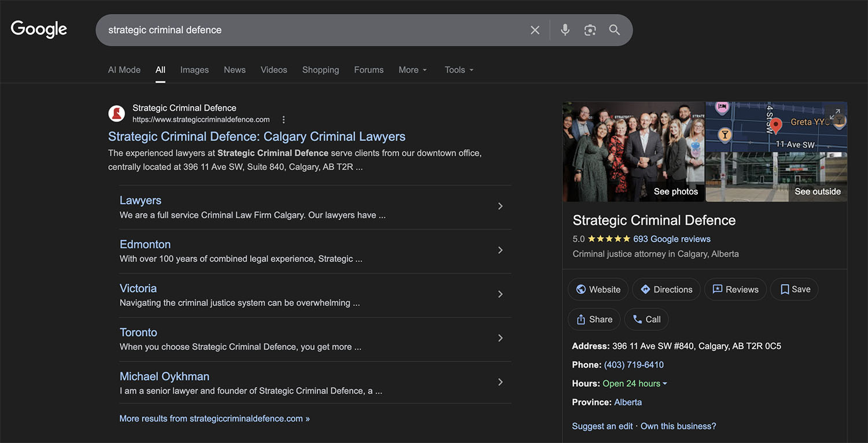Open the Tools dropdown
868x443 pixels.
coord(459,70)
